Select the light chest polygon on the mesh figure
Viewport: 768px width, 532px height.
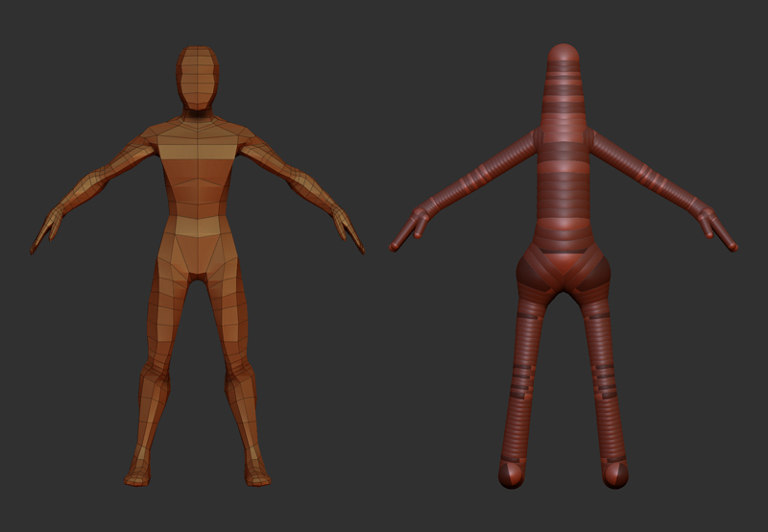tap(197, 149)
